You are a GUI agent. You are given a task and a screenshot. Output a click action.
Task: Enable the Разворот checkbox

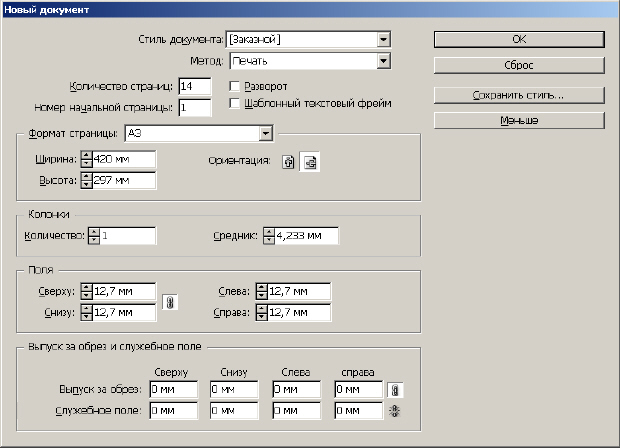click(234, 86)
